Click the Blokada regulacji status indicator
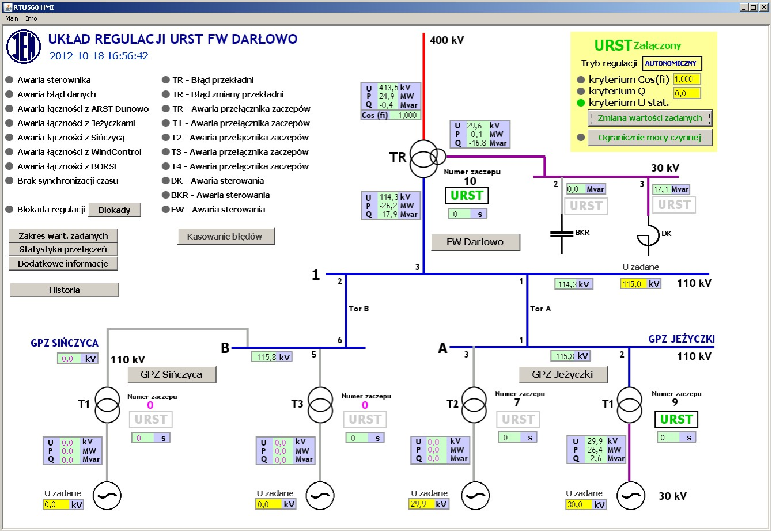This screenshot has height=532, width=772. point(9,210)
